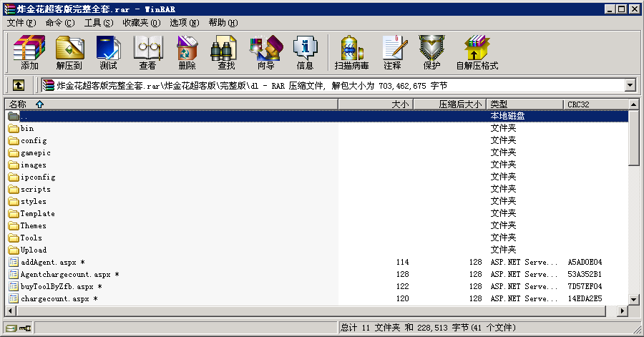
Task: Open the View (查看) toolbar icon
Action: [147, 52]
